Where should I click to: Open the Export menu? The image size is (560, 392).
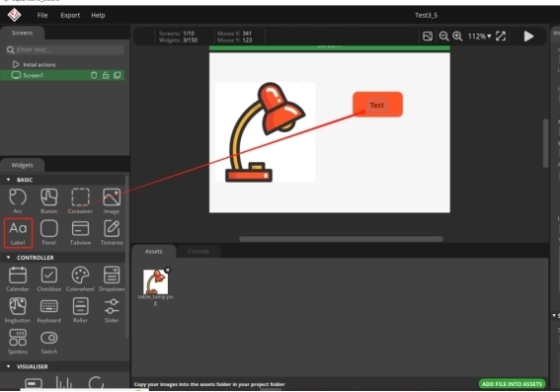click(x=70, y=16)
